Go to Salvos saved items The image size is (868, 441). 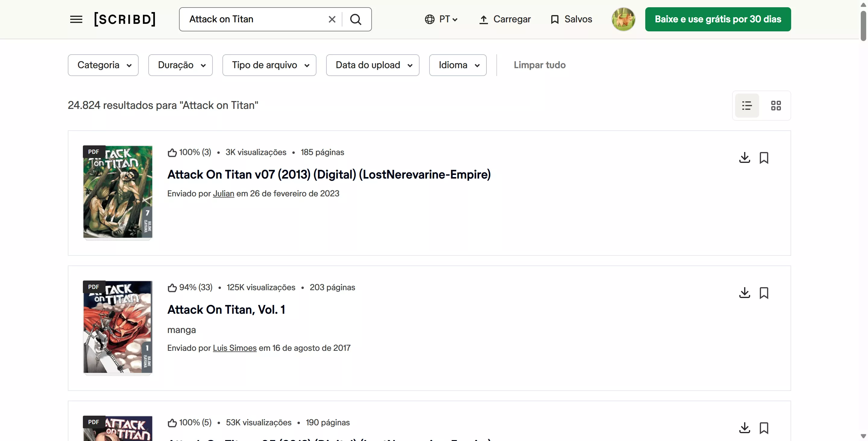tap(571, 19)
